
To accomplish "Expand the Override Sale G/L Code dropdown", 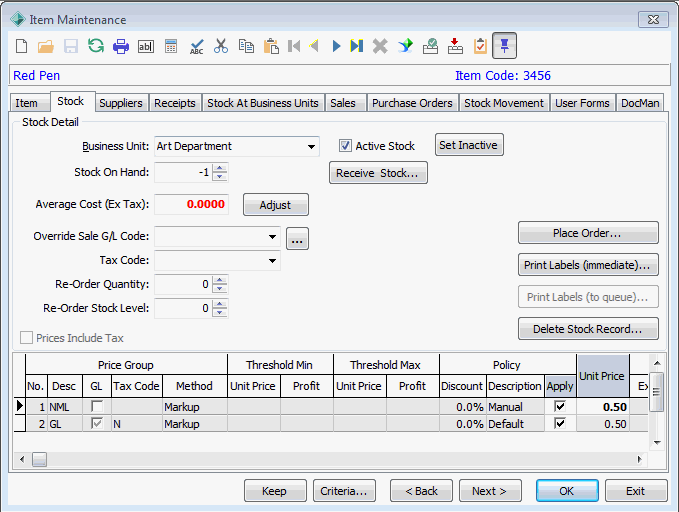I will tap(272, 237).
